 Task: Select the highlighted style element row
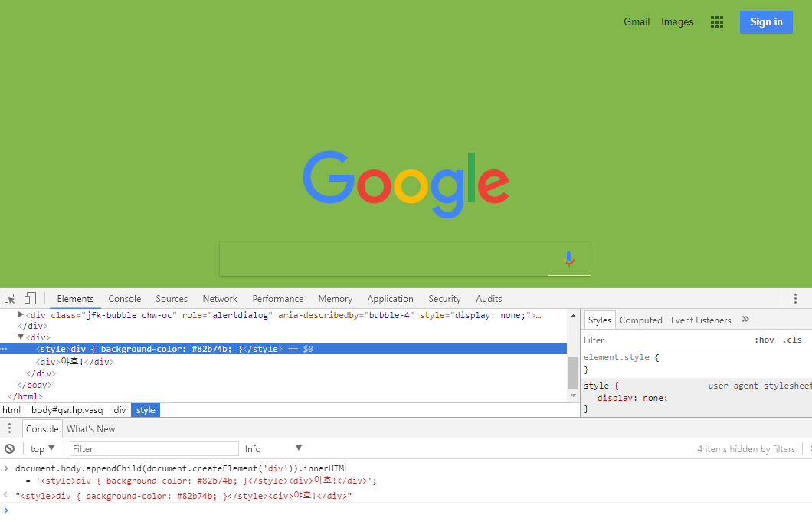tap(283, 349)
